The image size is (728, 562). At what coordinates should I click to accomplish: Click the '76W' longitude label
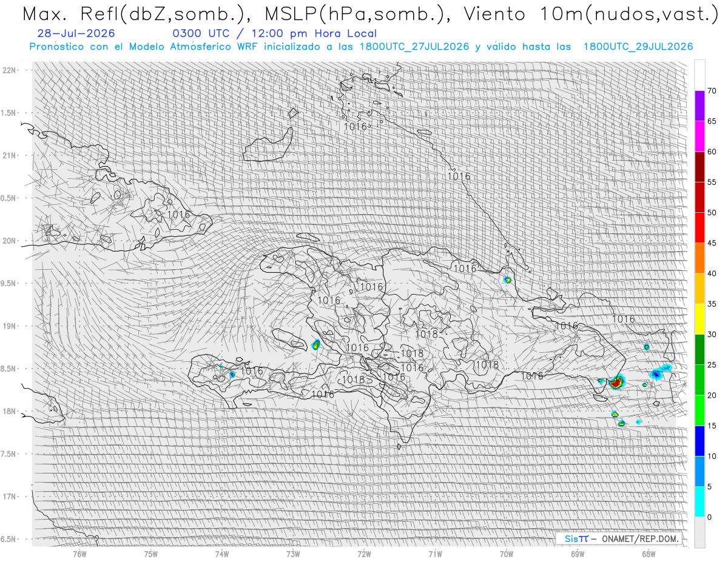(x=79, y=554)
